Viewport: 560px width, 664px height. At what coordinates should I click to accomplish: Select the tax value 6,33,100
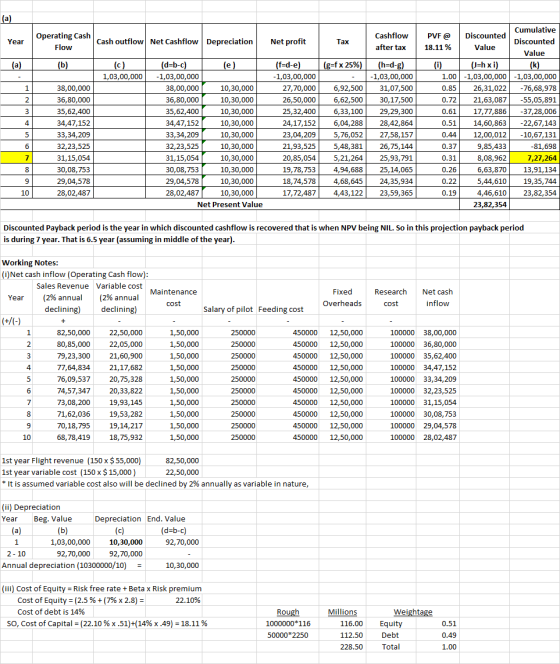pyautogui.click(x=348, y=111)
